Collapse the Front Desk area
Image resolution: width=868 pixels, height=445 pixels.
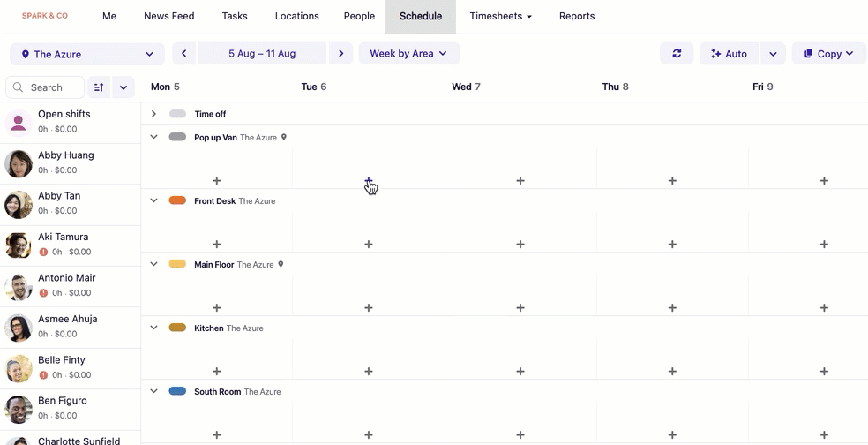coord(153,200)
